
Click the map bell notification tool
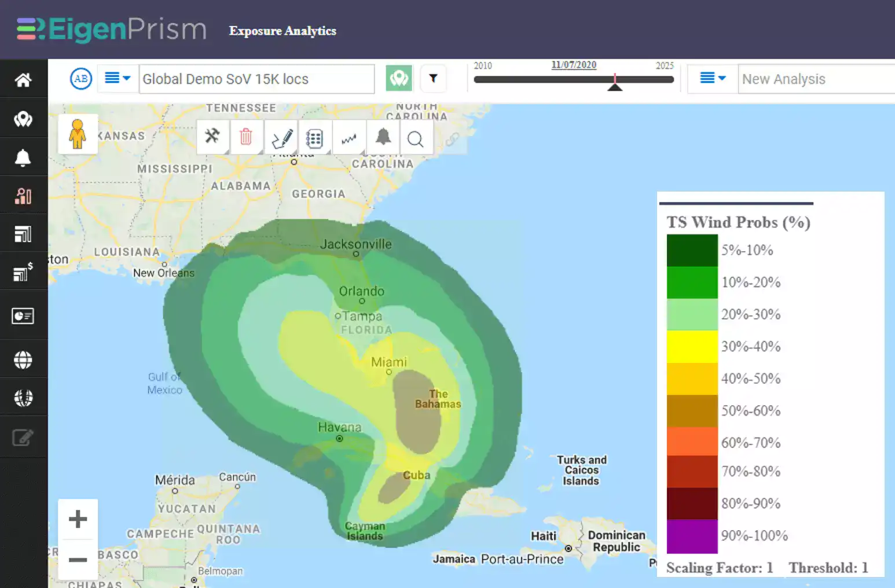[x=383, y=137]
